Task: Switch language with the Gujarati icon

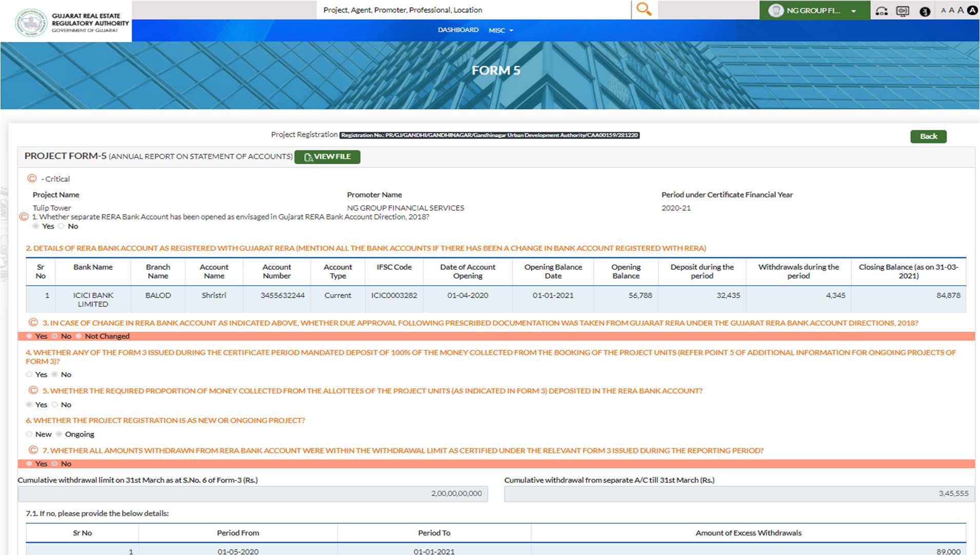Action: pyautogui.click(x=925, y=11)
